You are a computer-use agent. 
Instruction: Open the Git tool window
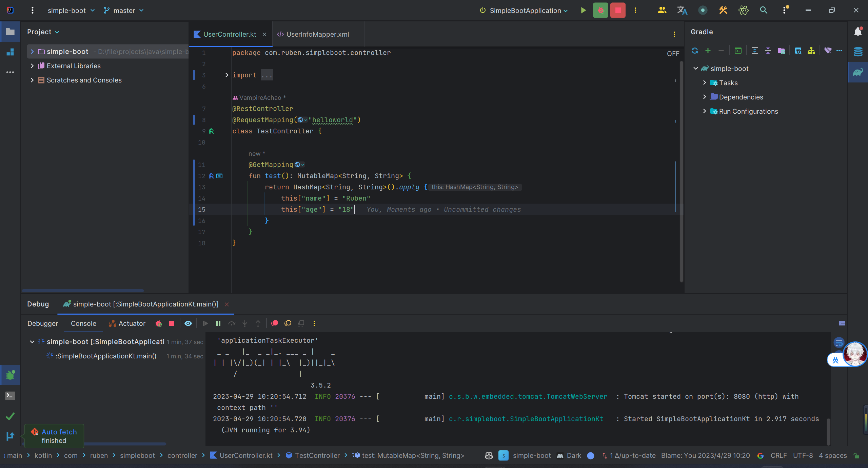(x=10, y=436)
